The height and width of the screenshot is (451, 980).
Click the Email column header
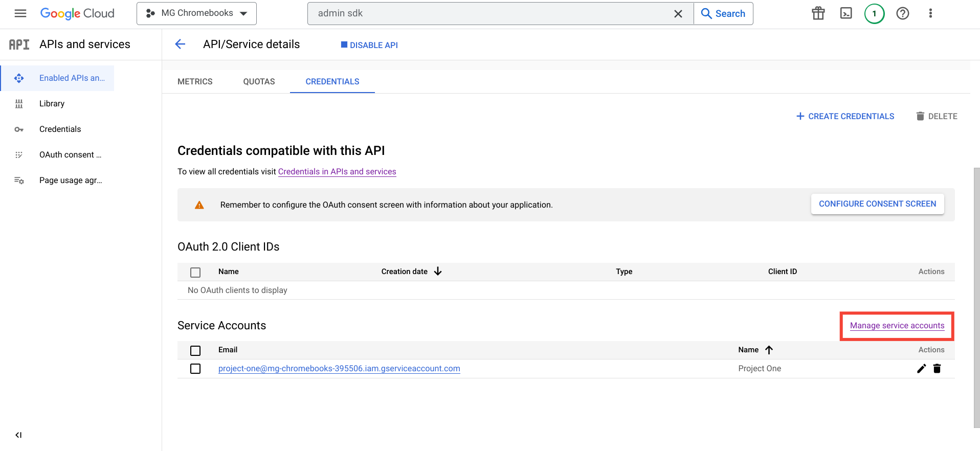[x=228, y=350]
